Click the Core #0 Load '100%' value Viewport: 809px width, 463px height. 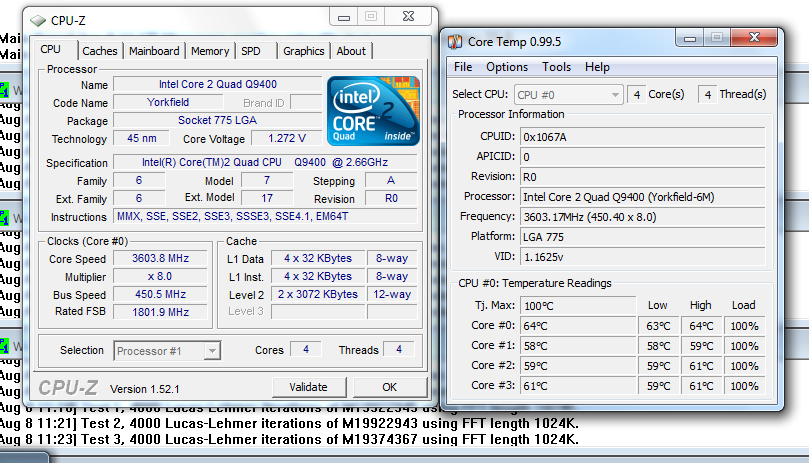pyautogui.click(x=745, y=326)
